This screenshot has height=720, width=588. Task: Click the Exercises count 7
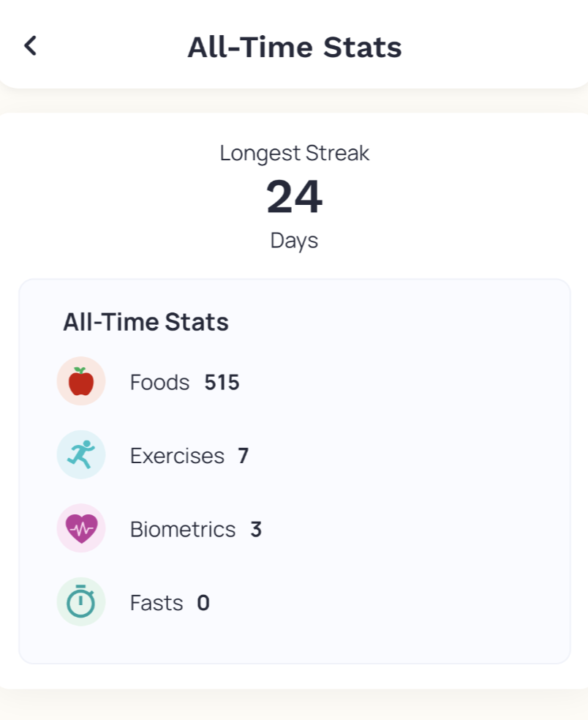(243, 456)
